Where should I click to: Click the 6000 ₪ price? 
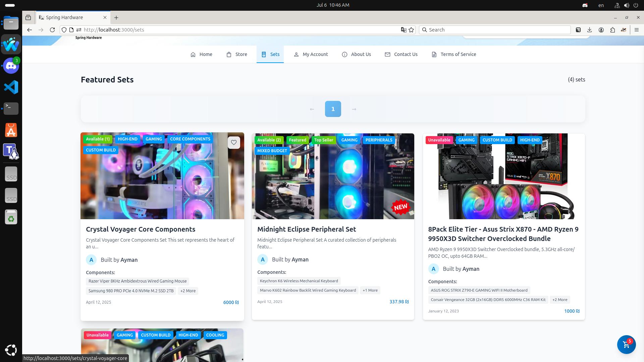[x=231, y=302]
